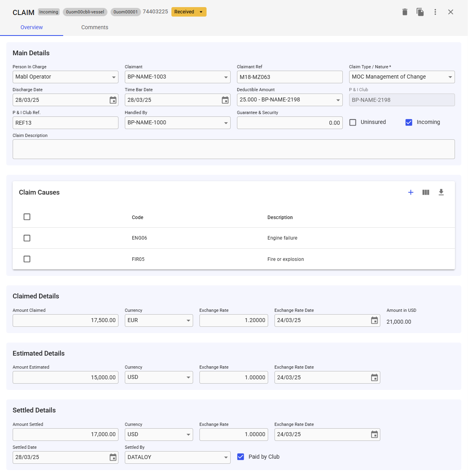The width and height of the screenshot is (468, 476).
Task: Click the 0uom00cbli-vessel tag chip
Action: 85,12
